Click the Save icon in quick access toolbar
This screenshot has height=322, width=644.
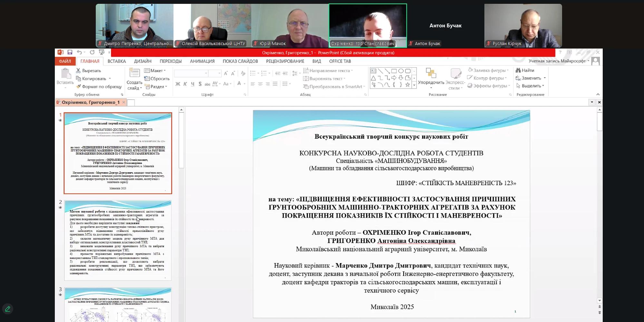coord(70,52)
